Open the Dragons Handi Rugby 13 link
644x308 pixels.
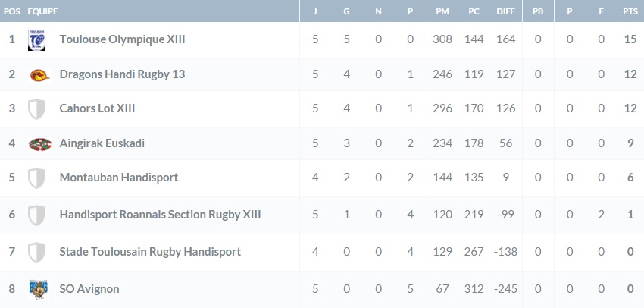122,74
